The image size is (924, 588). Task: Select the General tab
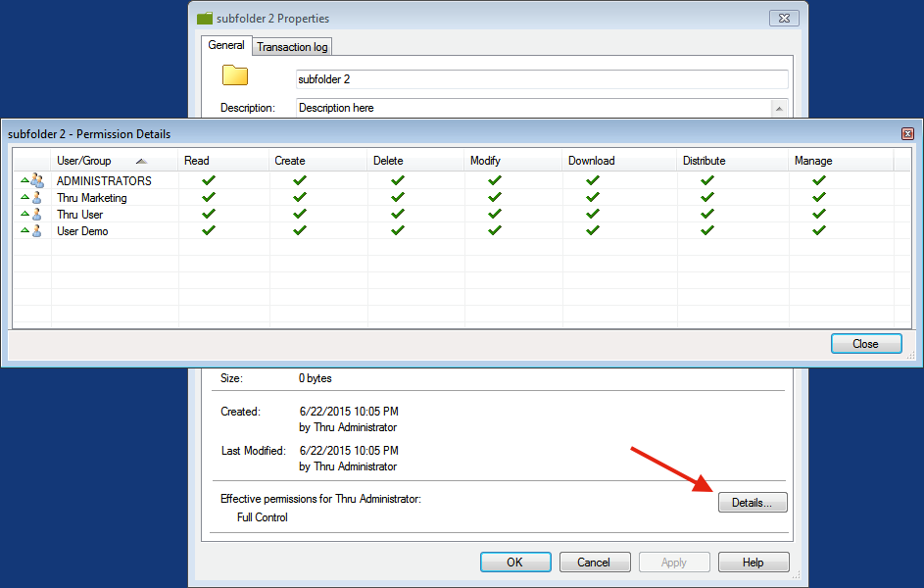[226, 45]
